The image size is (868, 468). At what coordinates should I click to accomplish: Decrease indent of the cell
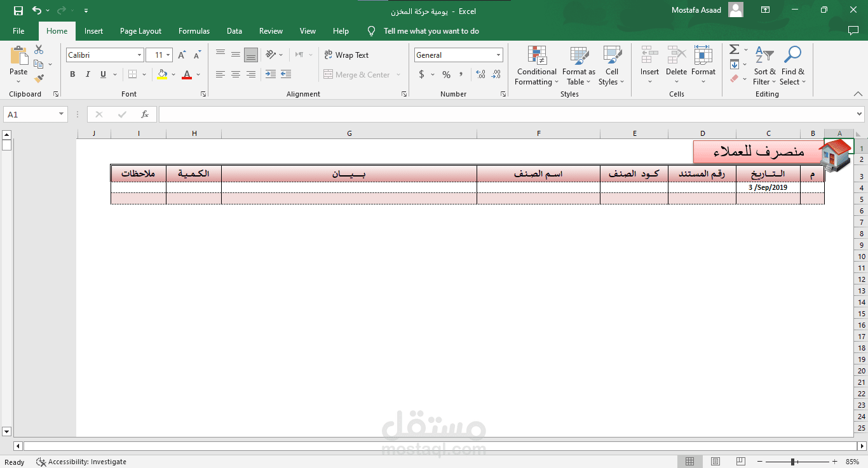[x=271, y=74]
